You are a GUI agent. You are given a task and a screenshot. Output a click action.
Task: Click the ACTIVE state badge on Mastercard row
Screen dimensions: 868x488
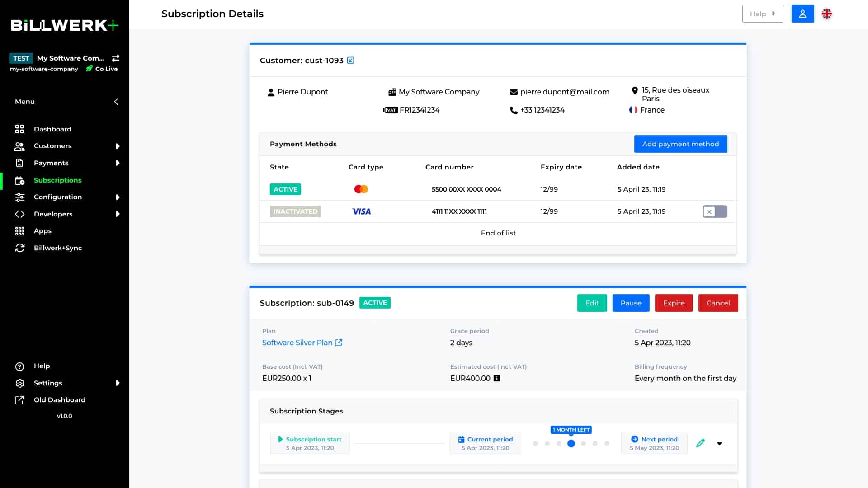click(285, 189)
